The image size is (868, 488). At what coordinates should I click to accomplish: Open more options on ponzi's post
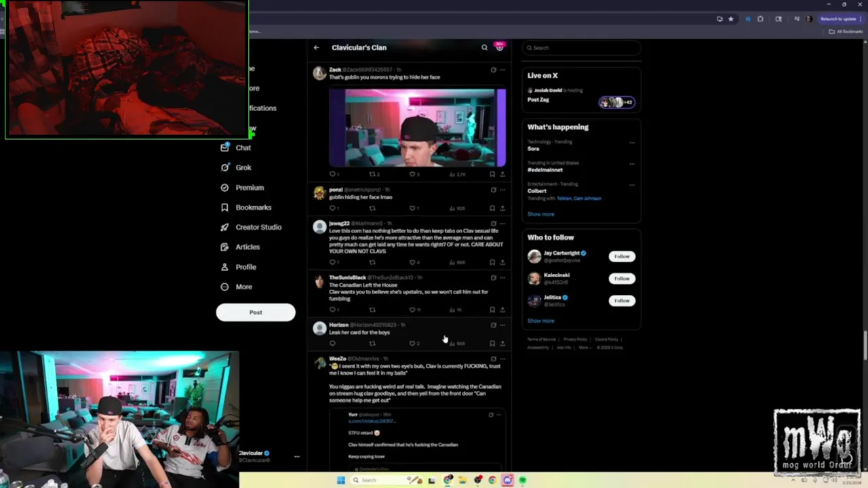click(502, 190)
